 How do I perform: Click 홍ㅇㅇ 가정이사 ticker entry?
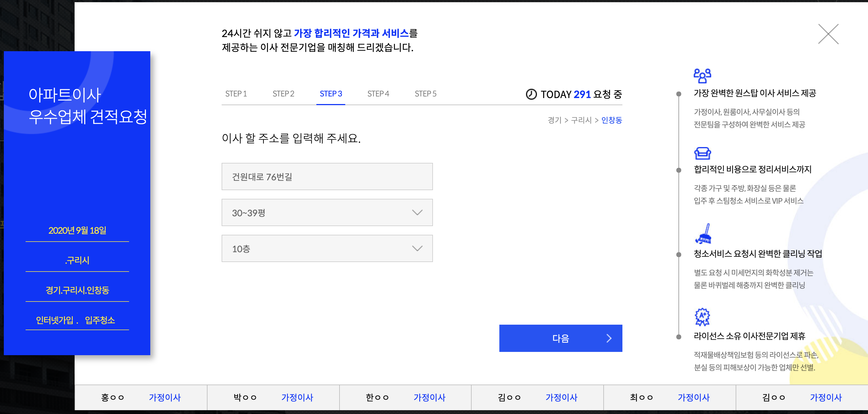coord(140,397)
